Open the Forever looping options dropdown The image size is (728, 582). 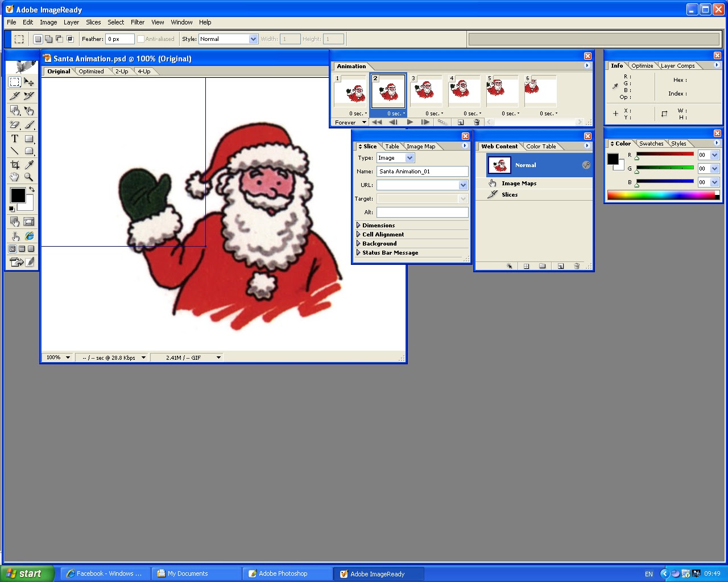tap(350, 122)
